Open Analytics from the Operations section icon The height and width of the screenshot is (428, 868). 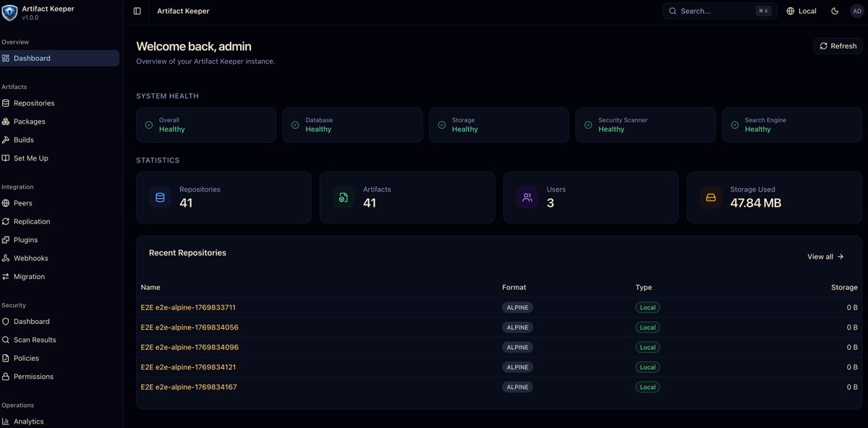(9, 421)
